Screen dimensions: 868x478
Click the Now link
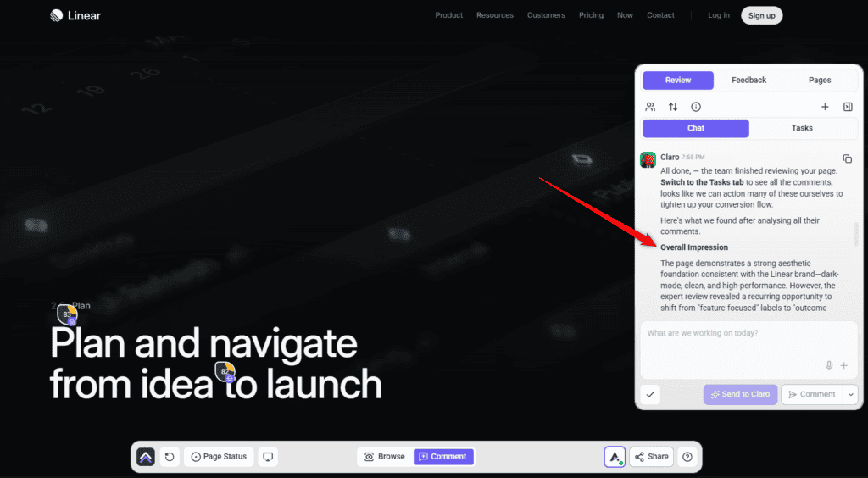point(625,15)
